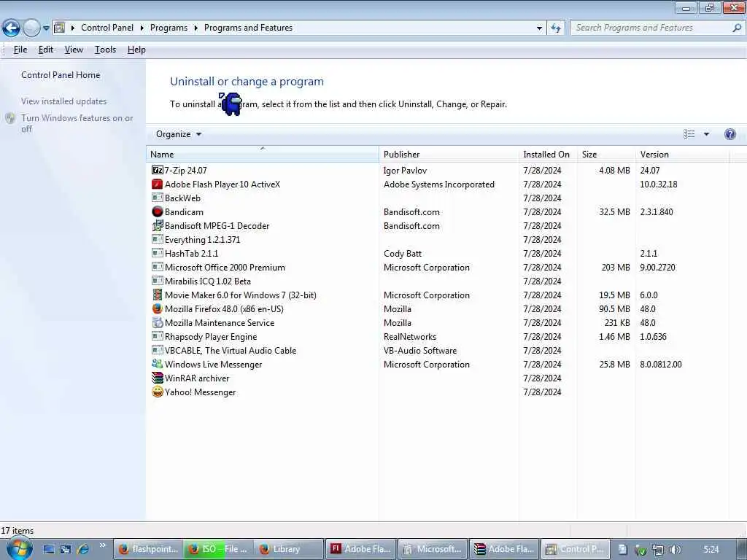Switch to Microsoft taskbar window button

click(x=433, y=549)
